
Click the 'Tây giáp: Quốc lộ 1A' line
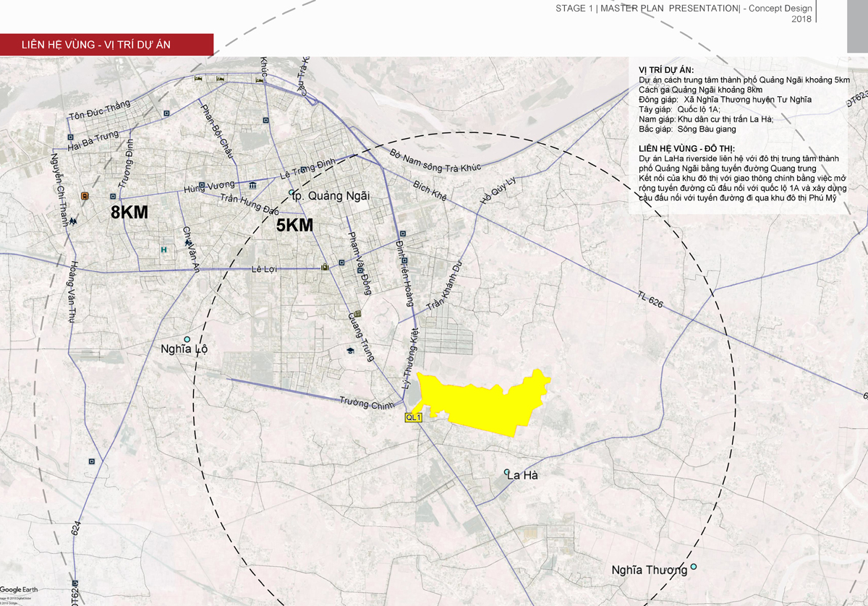click(680, 109)
